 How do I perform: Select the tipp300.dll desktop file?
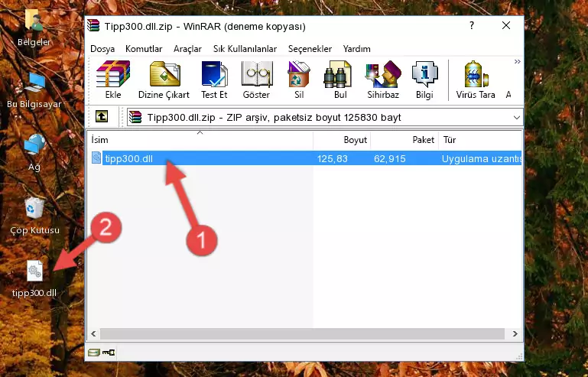click(34, 278)
